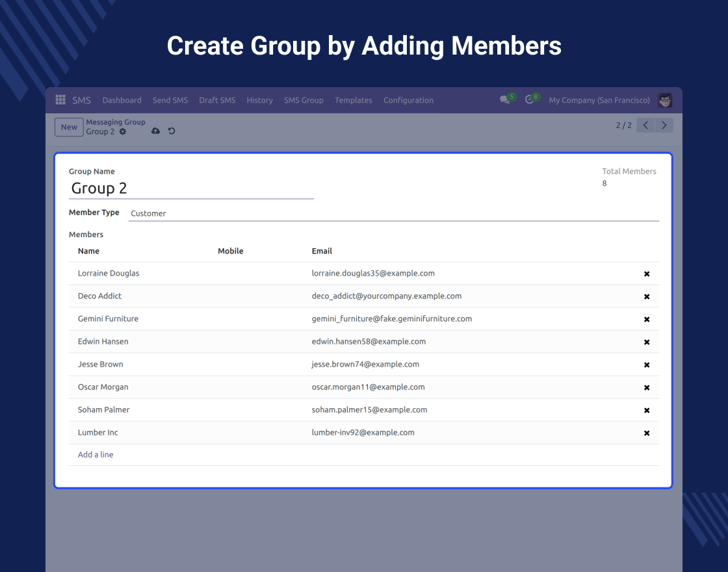This screenshot has height=572, width=728.
Task: Click the cloud save icon
Action: pyautogui.click(x=155, y=131)
